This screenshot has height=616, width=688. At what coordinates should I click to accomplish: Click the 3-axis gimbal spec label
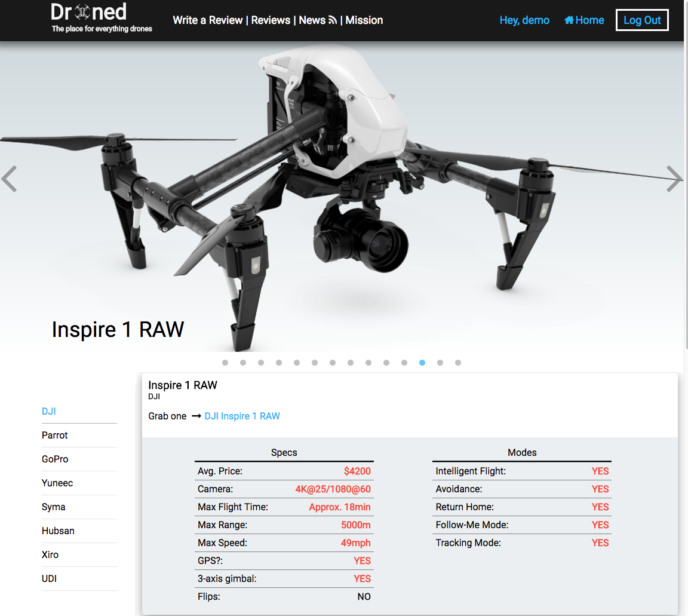[x=227, y=579]
